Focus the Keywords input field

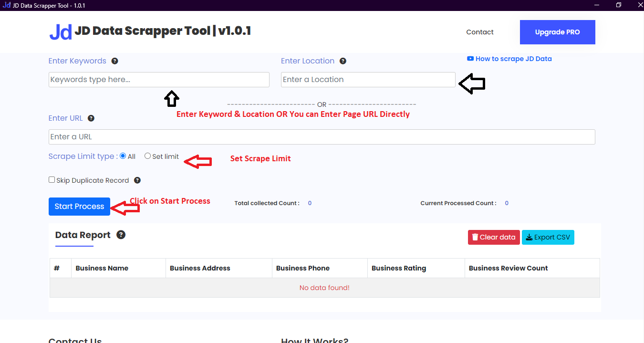point(159,80)
